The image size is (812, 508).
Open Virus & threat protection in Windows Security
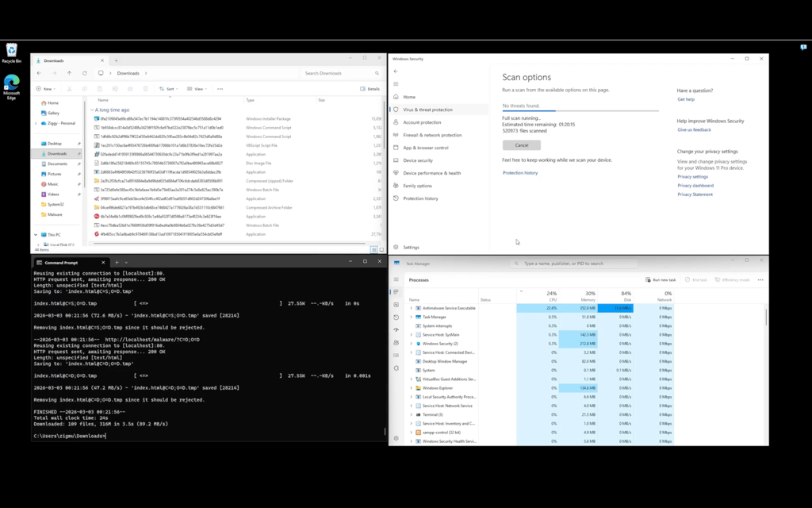click(438, 110)
